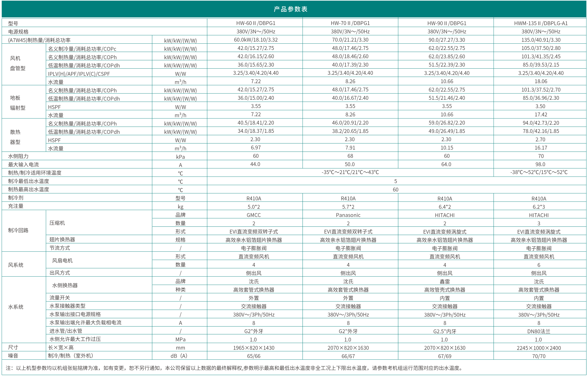The image size is (588, 376).
Task: Click the footnote text beginning with 注
Action: pyautogui.click(x=234, y=368)
